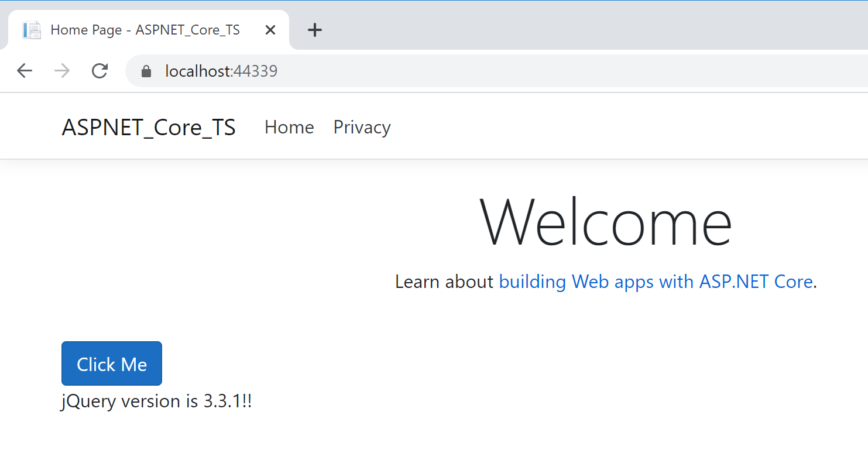Click the page favicon on the browser tab

click(30, 29)
